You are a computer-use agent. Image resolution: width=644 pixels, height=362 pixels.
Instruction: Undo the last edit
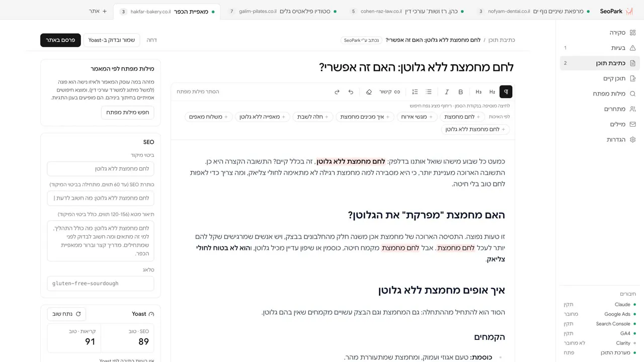[351, 92]
